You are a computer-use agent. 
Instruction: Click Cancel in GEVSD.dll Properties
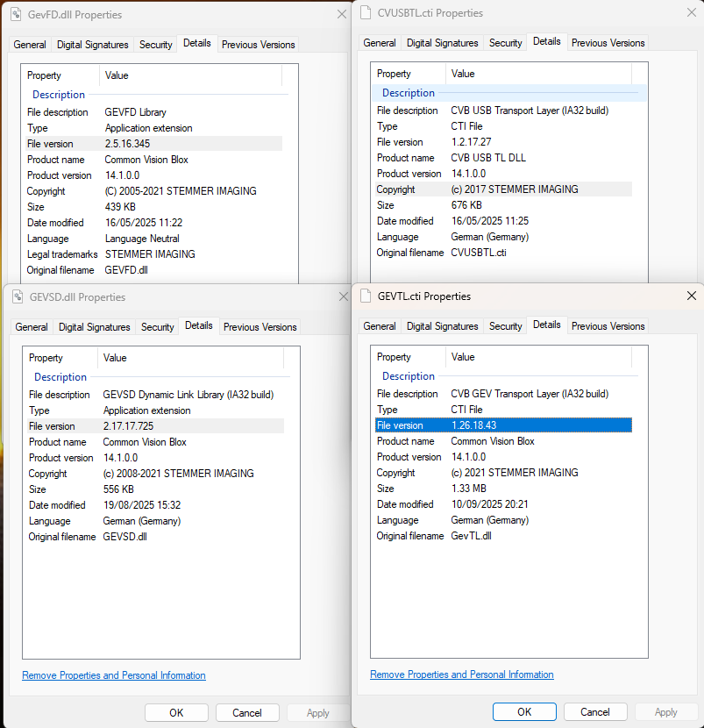coord(247,713)
